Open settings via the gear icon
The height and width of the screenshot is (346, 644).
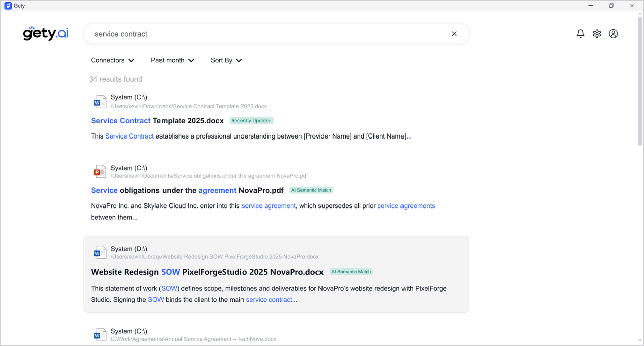coord(597,34)
